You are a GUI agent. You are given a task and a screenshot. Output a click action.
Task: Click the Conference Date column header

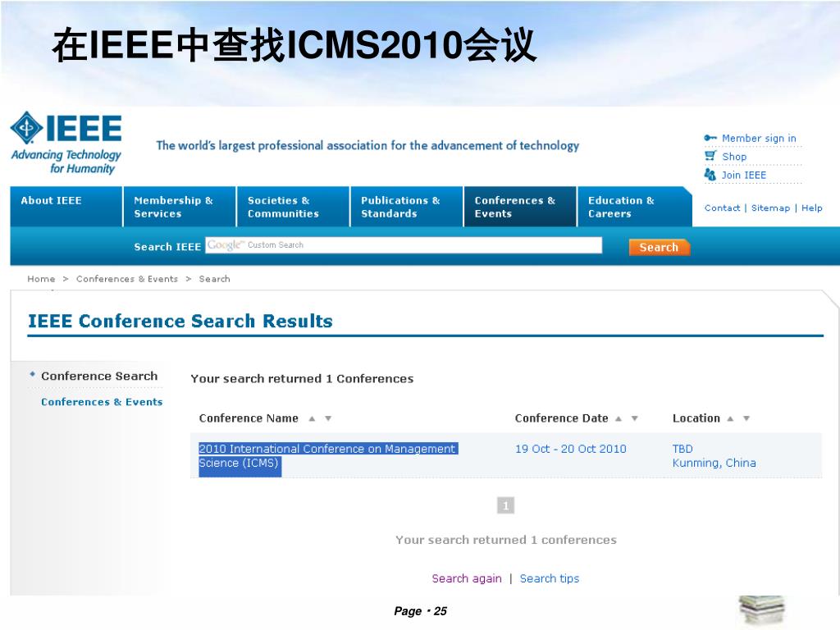pos(561,418)
